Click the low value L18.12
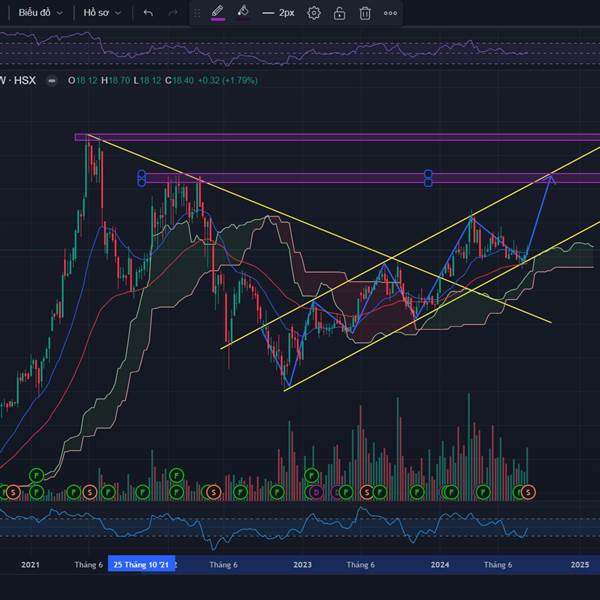 147,80
